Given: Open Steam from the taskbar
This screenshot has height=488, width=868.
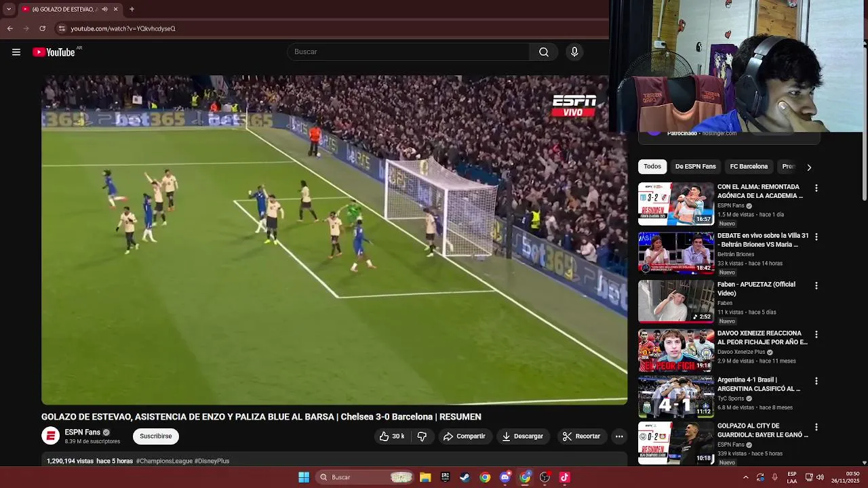Looking at the screenshot, I should pos(465,477).
